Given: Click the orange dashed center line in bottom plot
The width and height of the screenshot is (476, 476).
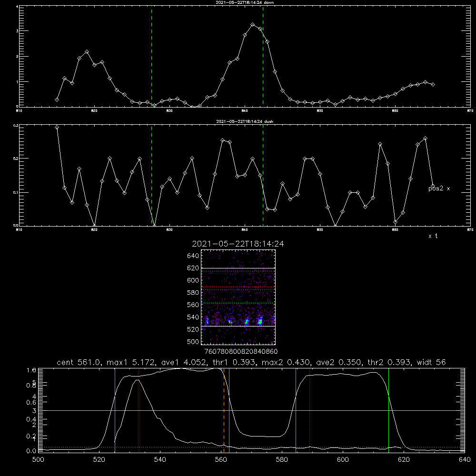Looking at the screenshot, I should click(x=224, y=410).
